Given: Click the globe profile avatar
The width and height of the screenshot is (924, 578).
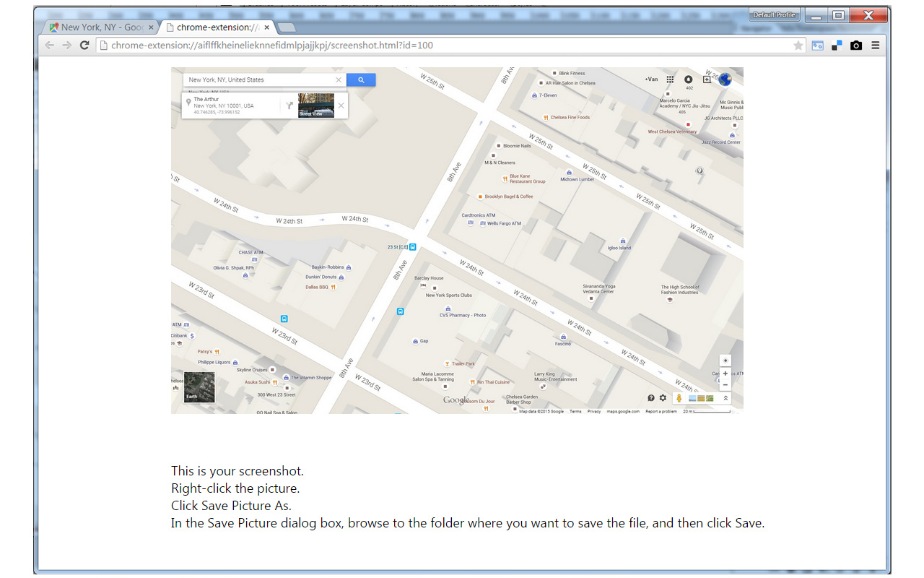Looking at the screenshot, I should 725,79.
